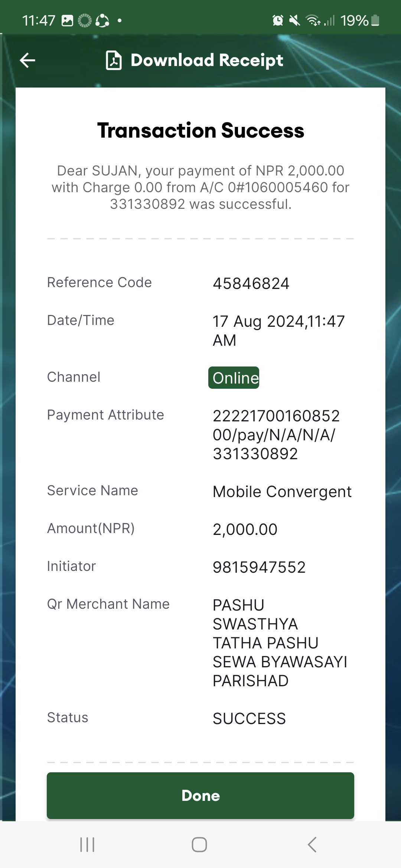The width and height of the screenshot is (401, 868).
Task: Tap the battery indicator icon
Action: pyautogui.click(x=375, y=20)
